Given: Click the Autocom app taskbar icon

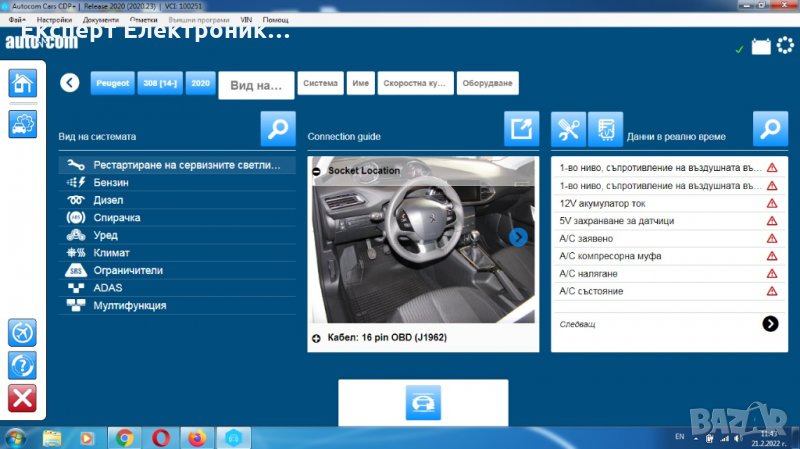Looking at the screenshot, I should pos(233,438).
